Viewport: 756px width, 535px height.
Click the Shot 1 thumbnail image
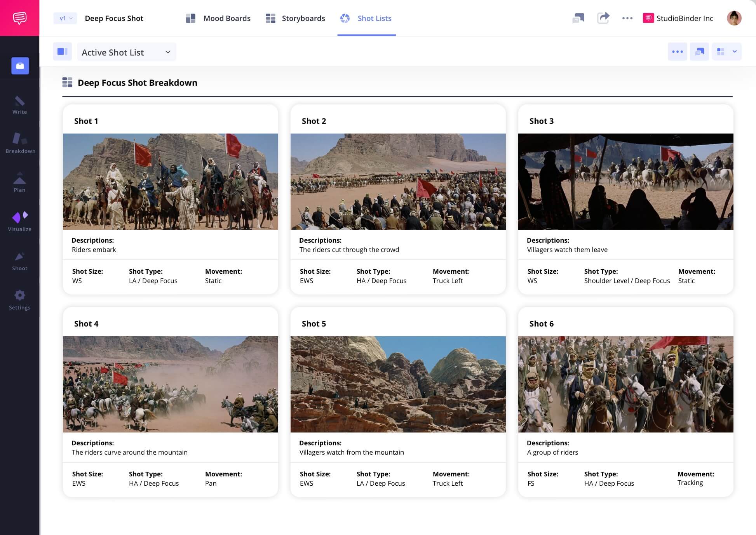click(x=170, y=181)
